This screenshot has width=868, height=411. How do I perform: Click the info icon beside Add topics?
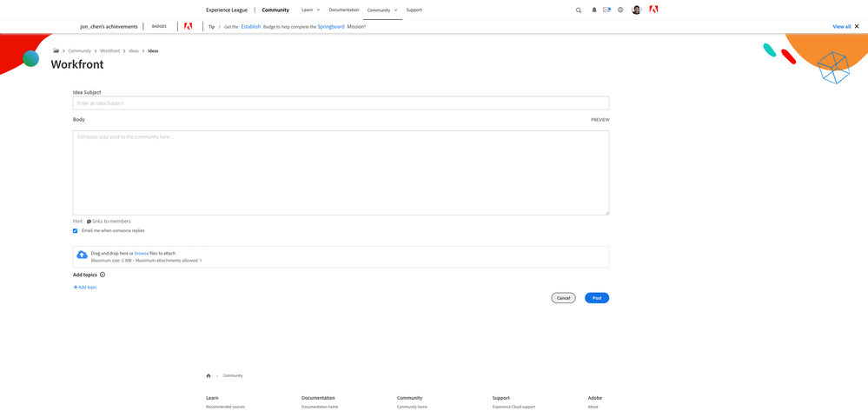103,275
